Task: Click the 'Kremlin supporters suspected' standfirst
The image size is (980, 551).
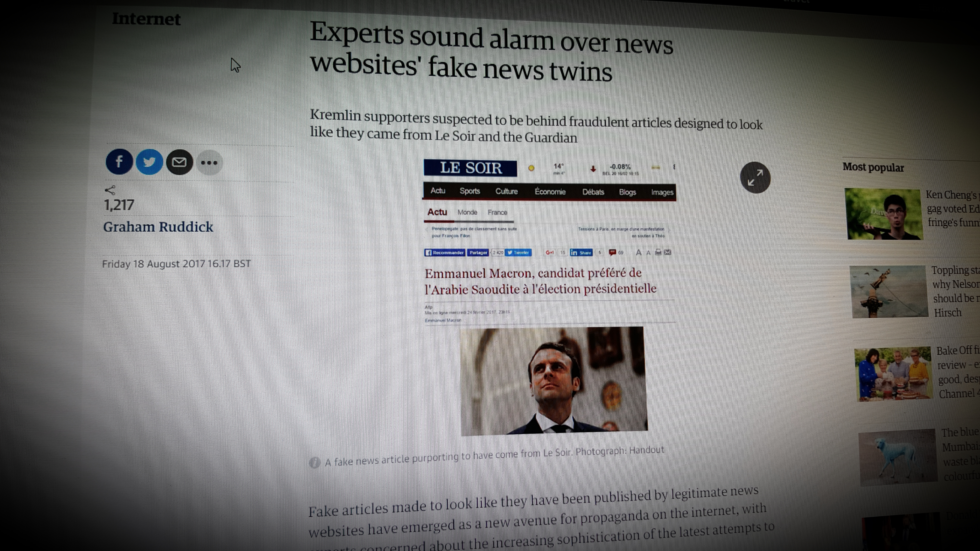Action: [536, 126]
